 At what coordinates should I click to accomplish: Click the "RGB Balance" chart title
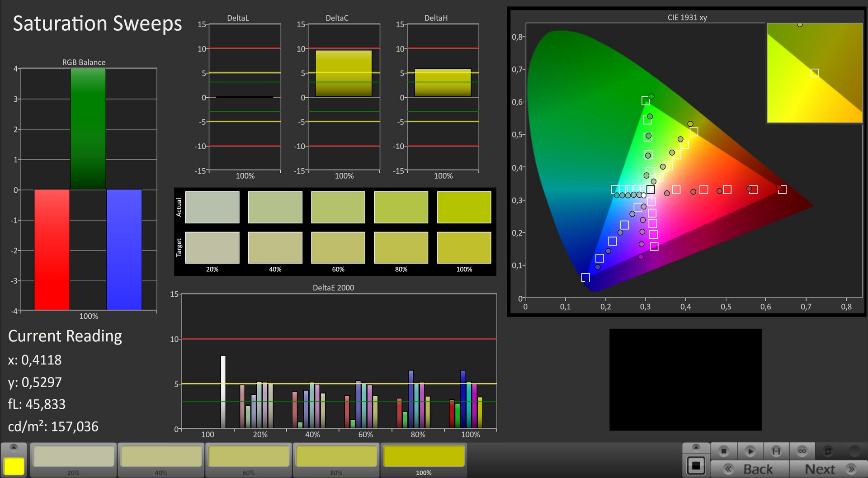point(84,62)
